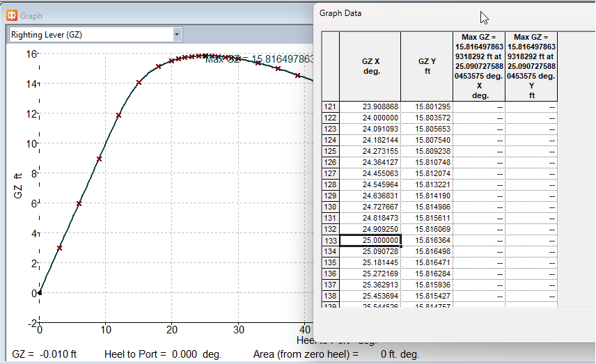Select GZ Y cell 15.813221
This screenshot has width=596, height=364.
tap(427, 184)
